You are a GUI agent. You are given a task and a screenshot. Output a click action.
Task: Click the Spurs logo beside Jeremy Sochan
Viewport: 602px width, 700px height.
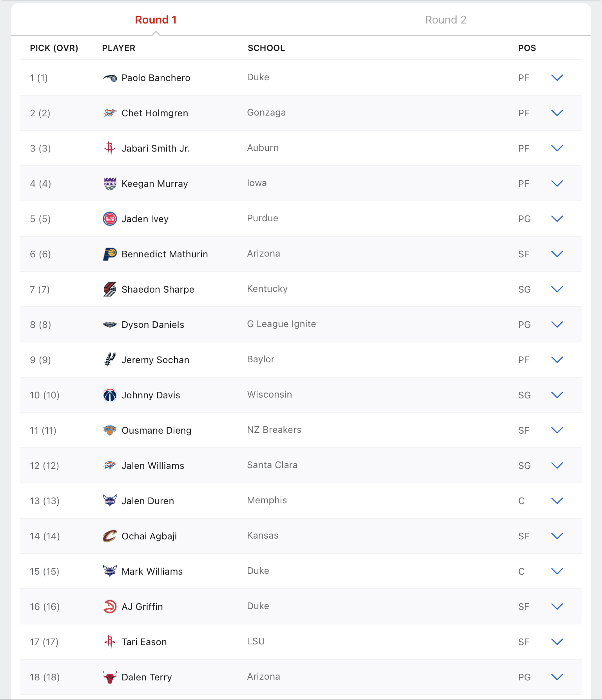(110, 360)
